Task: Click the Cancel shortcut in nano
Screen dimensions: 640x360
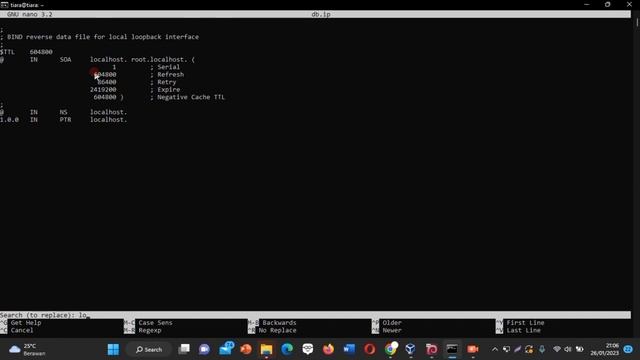Action: click(x=17, y=330)
